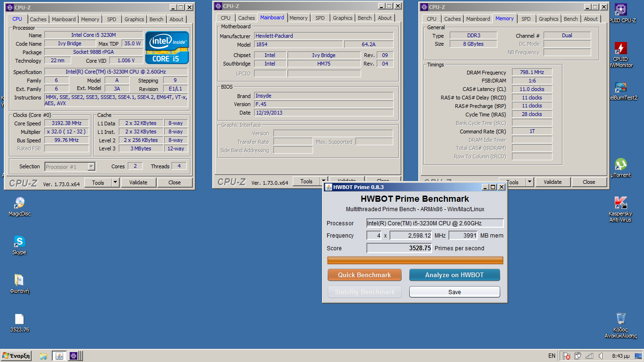The width and height of the screenshot is (644, 362).
Task: Open the Bench tab in the Memory window
Action: coord(571,19)
